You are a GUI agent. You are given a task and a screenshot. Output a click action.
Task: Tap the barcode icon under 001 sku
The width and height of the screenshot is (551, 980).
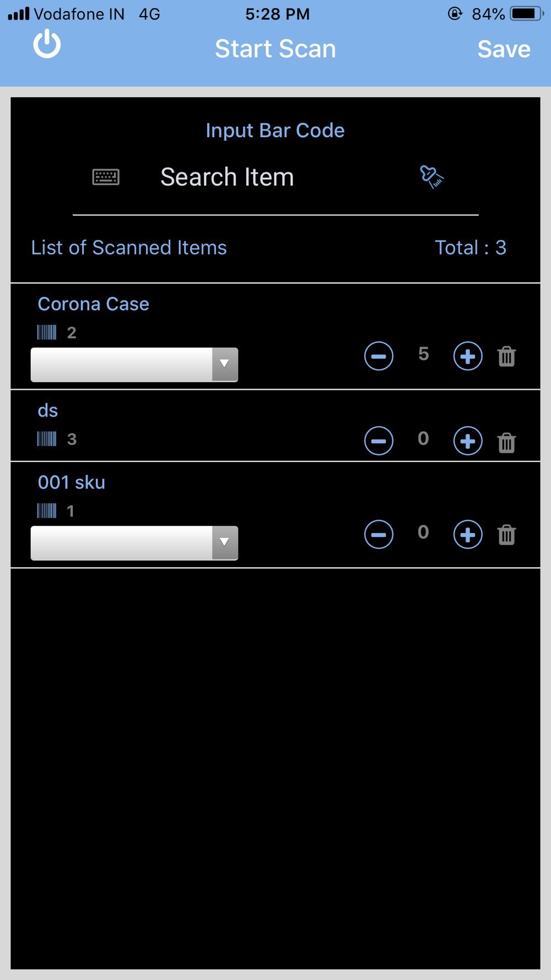pyautogui.click(x=47, y=511)
